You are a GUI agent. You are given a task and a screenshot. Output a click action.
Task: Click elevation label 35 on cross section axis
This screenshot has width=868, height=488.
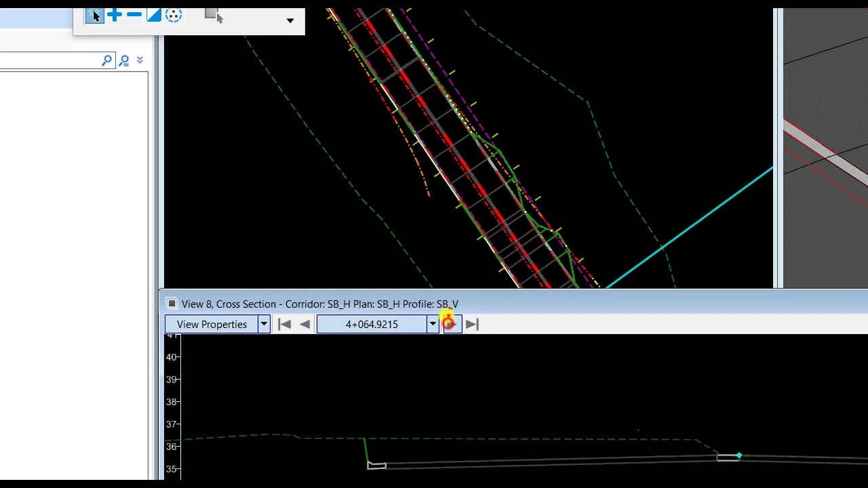[x=172, y=469]
